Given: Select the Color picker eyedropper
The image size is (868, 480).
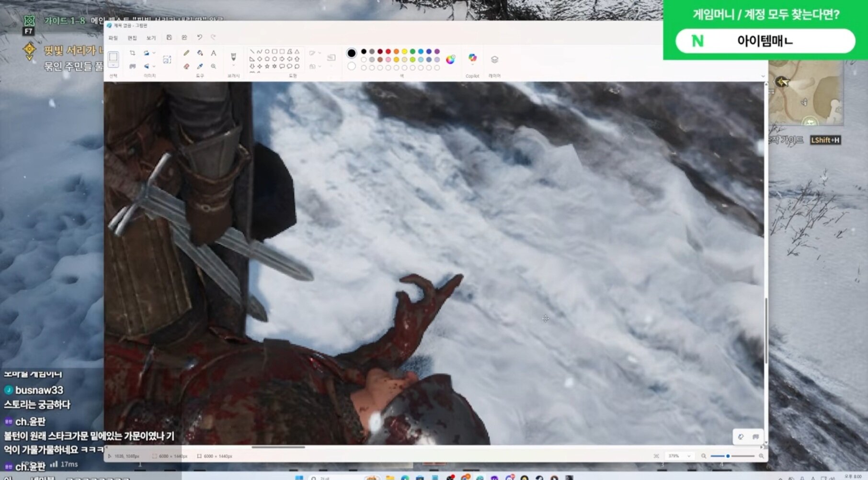Looking at the screenshot, I should 200,66.
